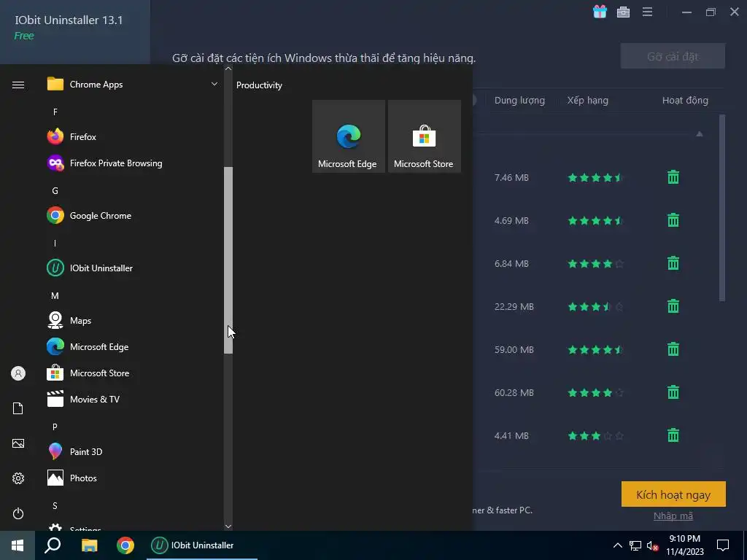This screenshot has height=560, width=747.
Task: Open Pictures from Start sidebar
Action: coord(18,443)
